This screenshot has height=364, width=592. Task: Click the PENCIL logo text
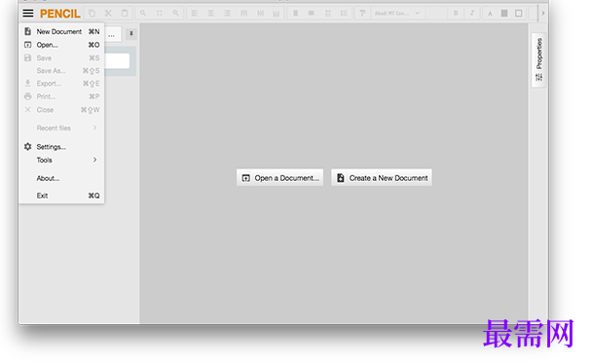(59, 14)
